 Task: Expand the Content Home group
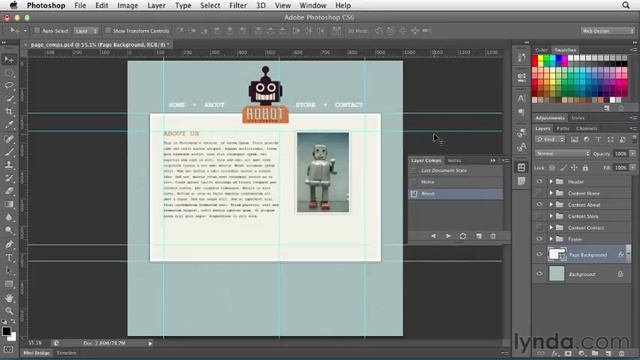pos(551,193)
